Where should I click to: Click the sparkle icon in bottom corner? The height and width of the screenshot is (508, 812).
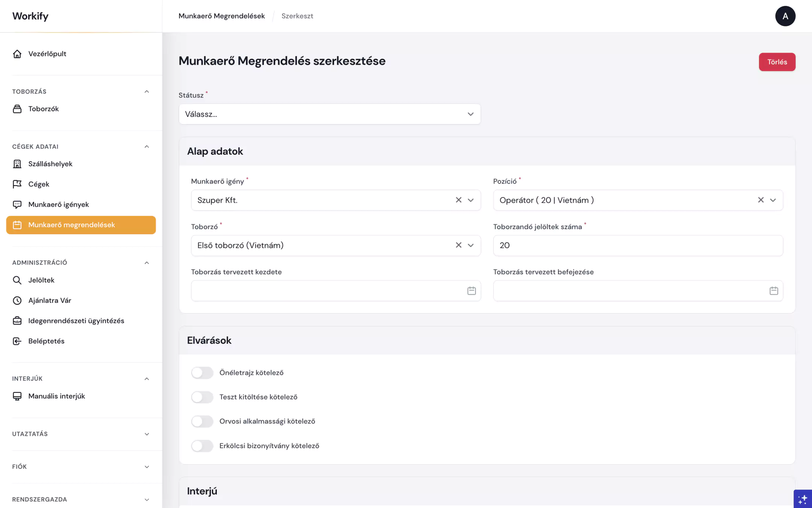802,499
